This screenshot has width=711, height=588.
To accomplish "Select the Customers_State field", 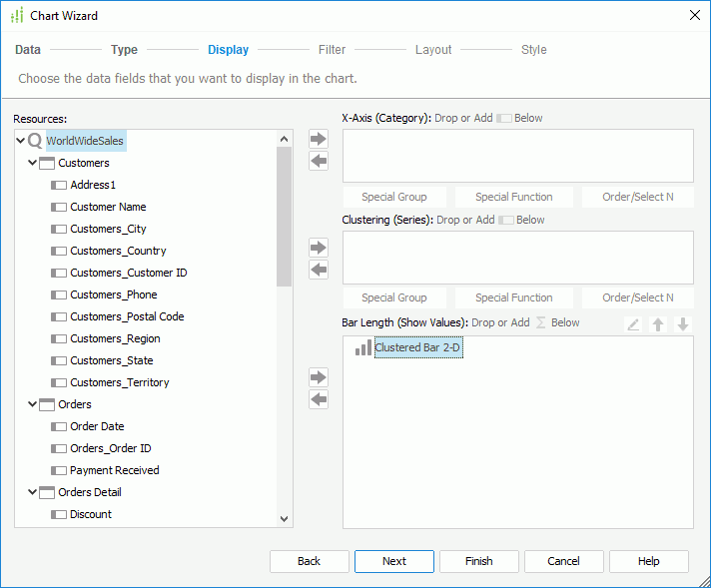I will point(112,360).
